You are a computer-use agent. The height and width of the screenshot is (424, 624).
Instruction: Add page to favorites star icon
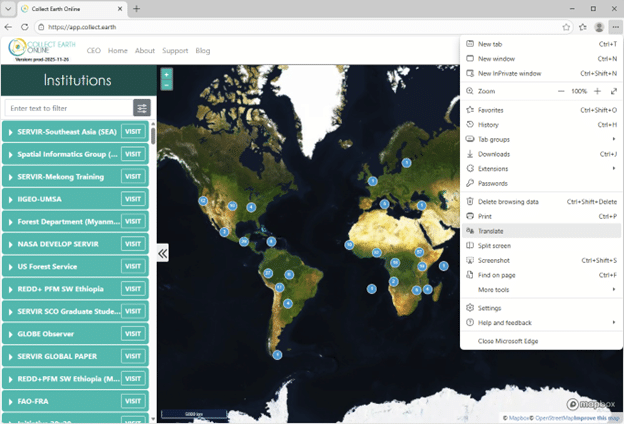coord(566,27)
